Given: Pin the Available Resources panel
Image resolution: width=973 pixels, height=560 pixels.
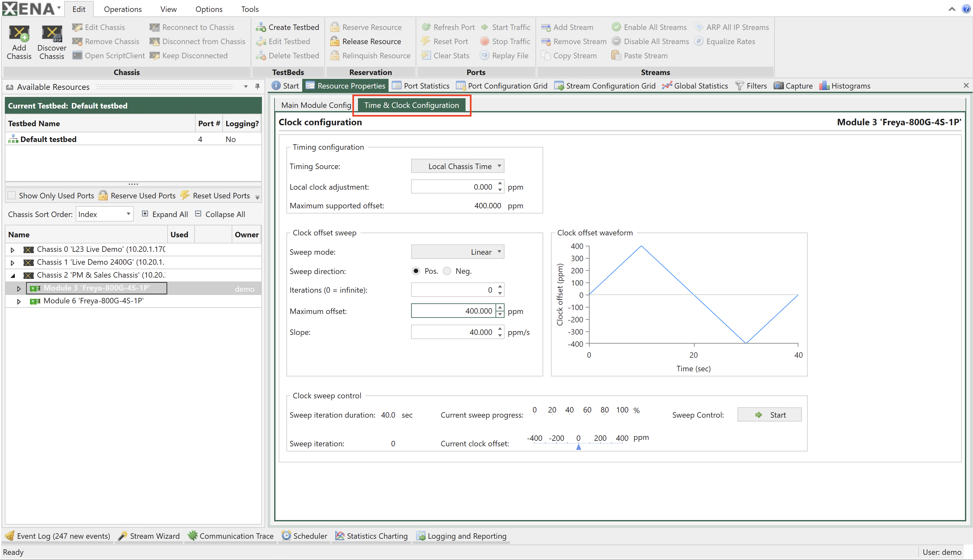Looking at the screenshot, I should click(257, 87).
